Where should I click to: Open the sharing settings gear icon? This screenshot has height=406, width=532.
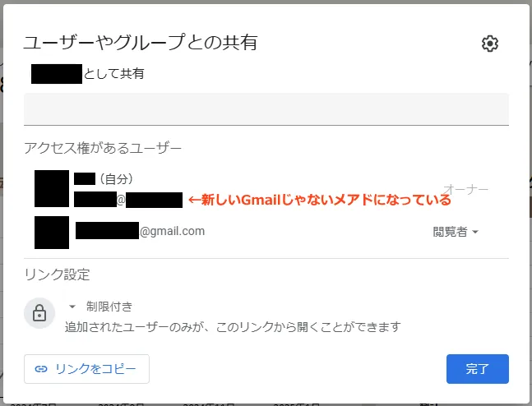click(490, 44)
